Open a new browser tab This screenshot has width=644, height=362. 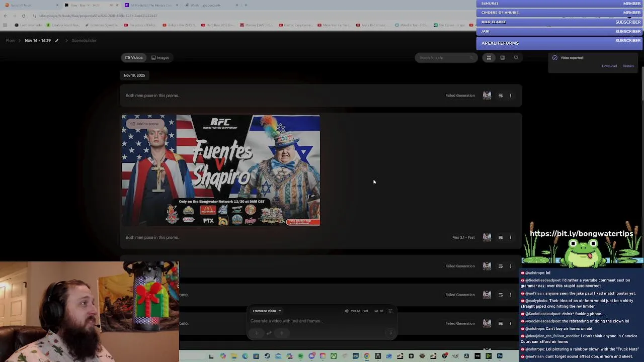click(x=246, y=5)
